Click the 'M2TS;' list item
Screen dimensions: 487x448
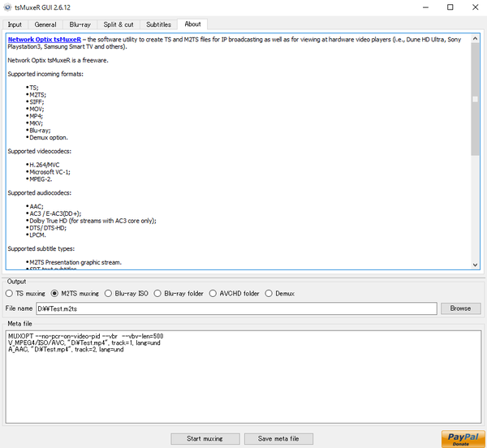coord(37,95)
